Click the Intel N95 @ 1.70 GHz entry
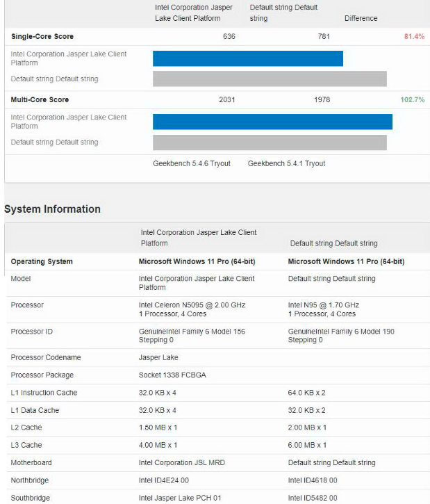 click(x=324, y=305)
